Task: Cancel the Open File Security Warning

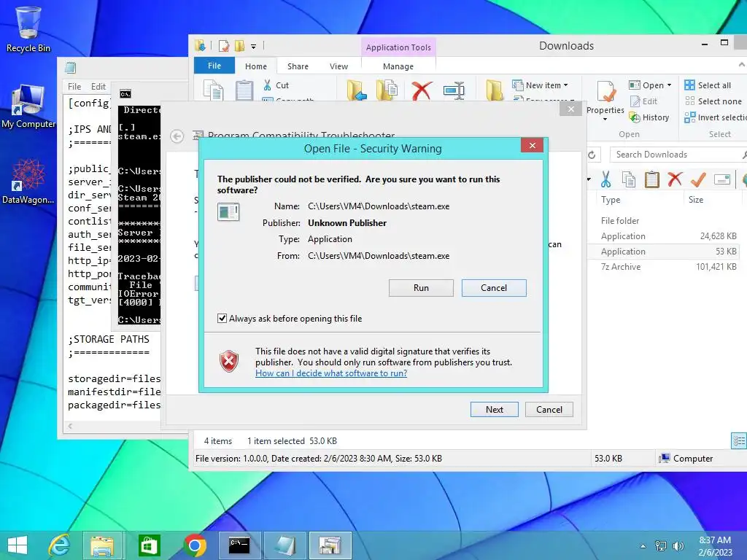Action: (494, 287)
